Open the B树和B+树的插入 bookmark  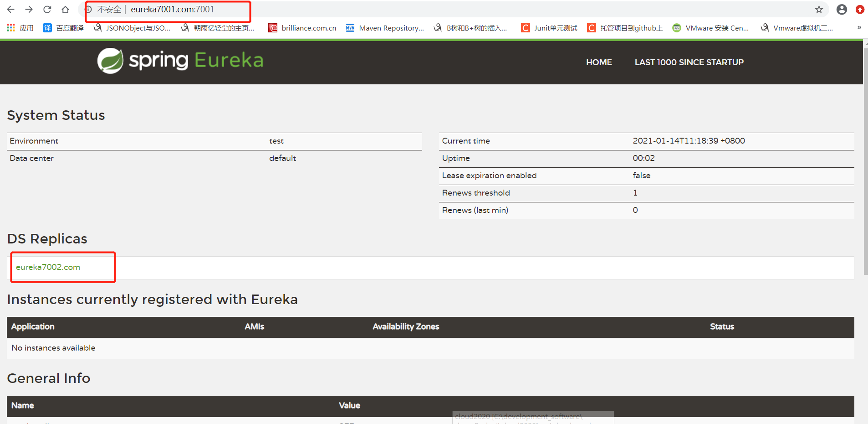tap(470, 28)
